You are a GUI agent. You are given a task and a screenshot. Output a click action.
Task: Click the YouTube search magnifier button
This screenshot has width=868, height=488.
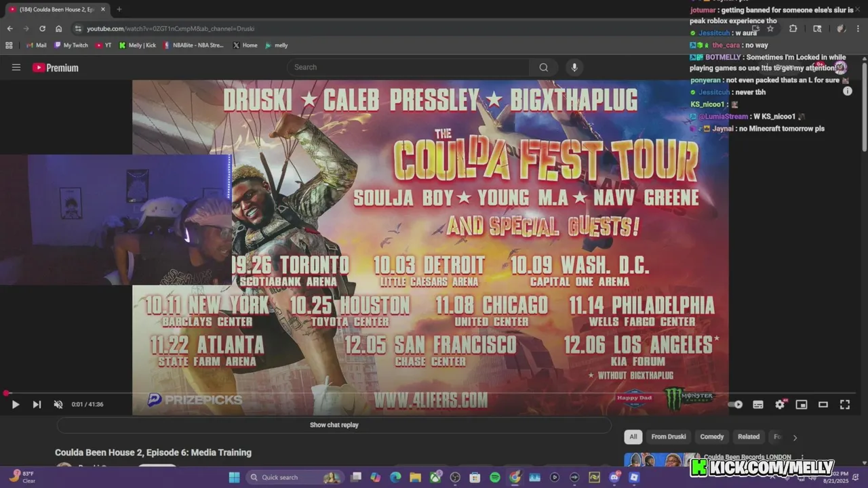pos(543,67)
